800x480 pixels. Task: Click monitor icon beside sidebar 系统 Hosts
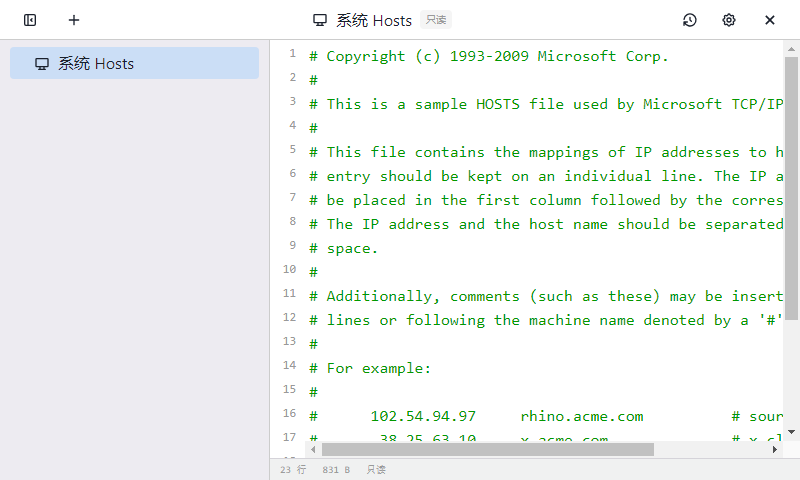[42, 64]
